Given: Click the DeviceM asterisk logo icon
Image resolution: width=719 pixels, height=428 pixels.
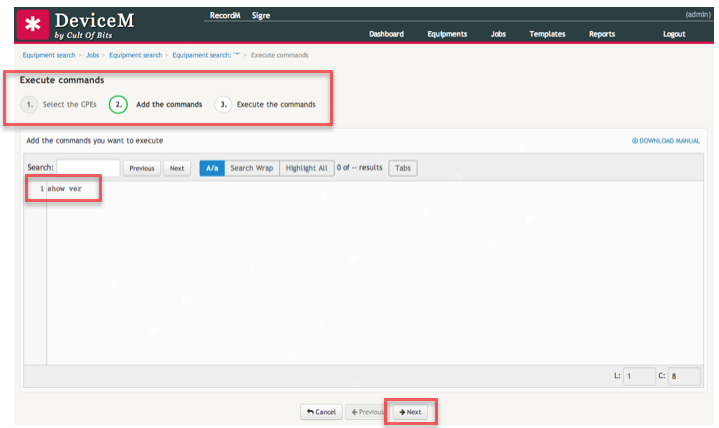Looking at the screenshot, I should [x=30, y=26].
